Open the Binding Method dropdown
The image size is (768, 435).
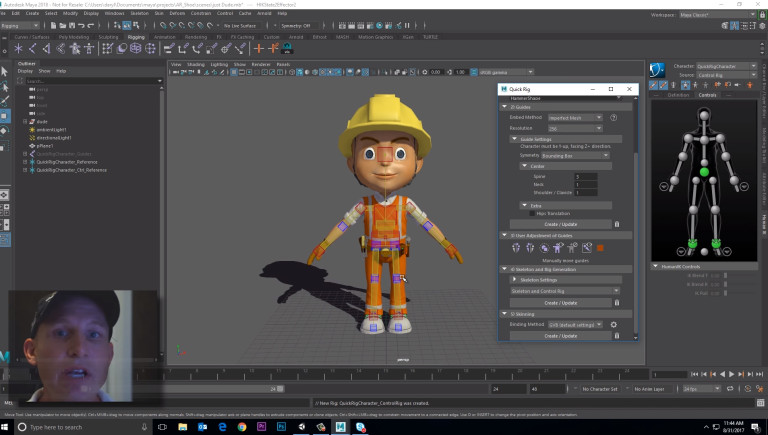coord(575,324)
